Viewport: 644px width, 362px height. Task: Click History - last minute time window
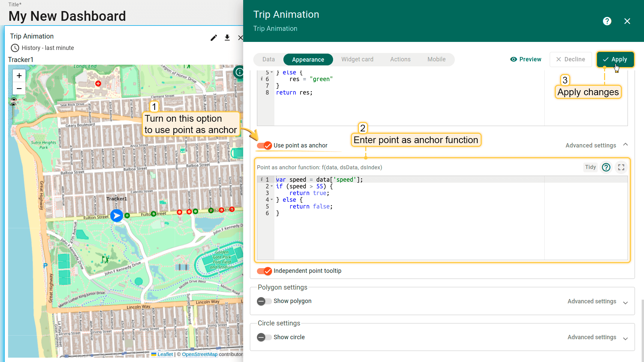[x=48, y=48]
